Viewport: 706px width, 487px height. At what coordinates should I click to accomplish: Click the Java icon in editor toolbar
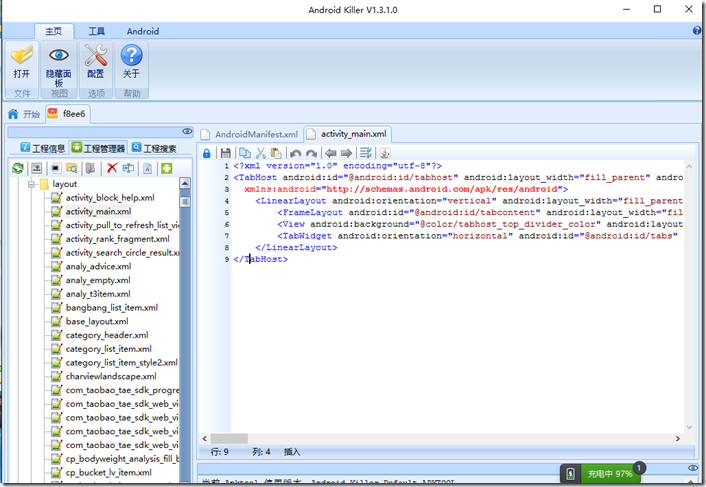click(385, 153)
